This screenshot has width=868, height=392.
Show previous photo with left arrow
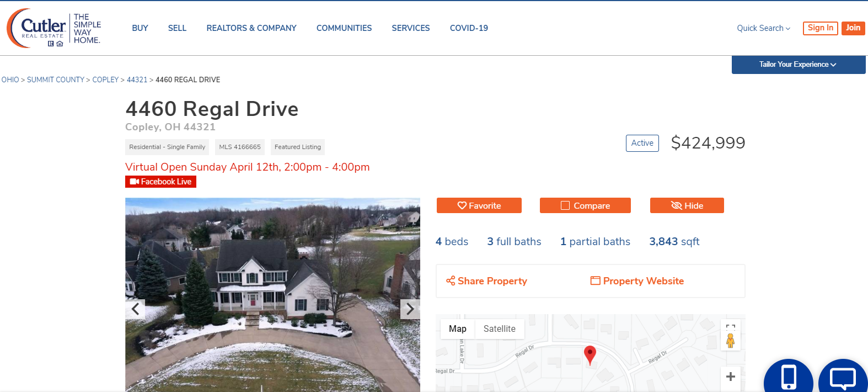point(135,309)
